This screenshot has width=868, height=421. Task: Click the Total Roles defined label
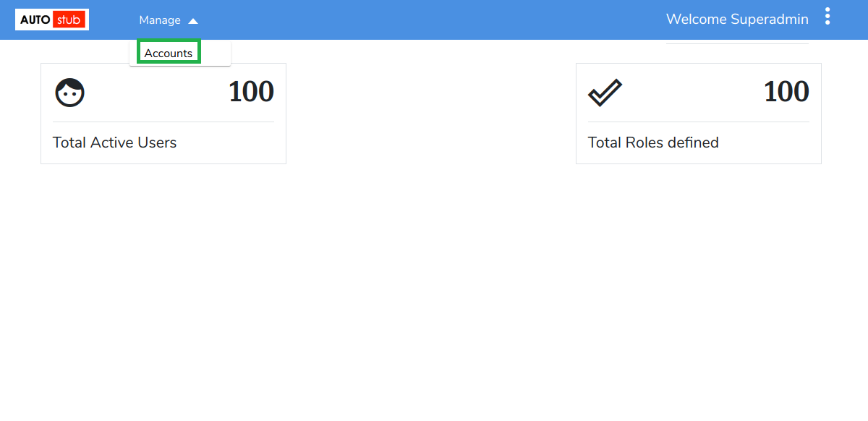(x=653, y=143)
